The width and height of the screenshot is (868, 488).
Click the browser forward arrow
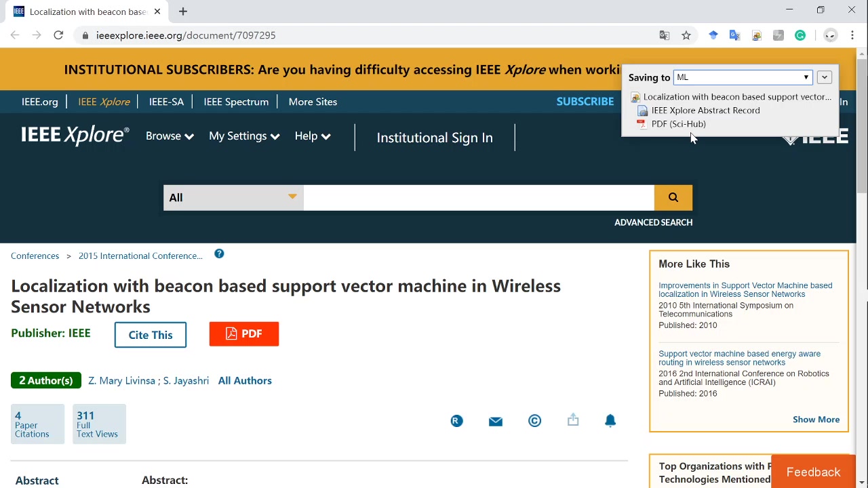click(x=37, y=35)
